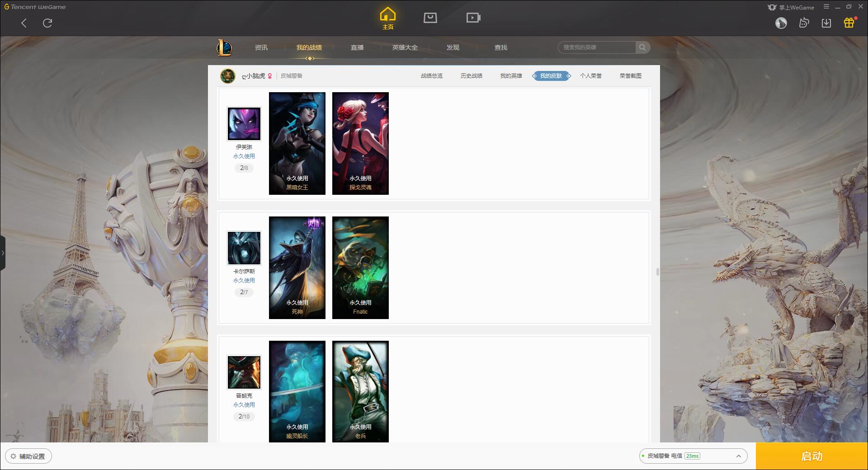Click the 卡尔萨斯 champion portrait

244,248
